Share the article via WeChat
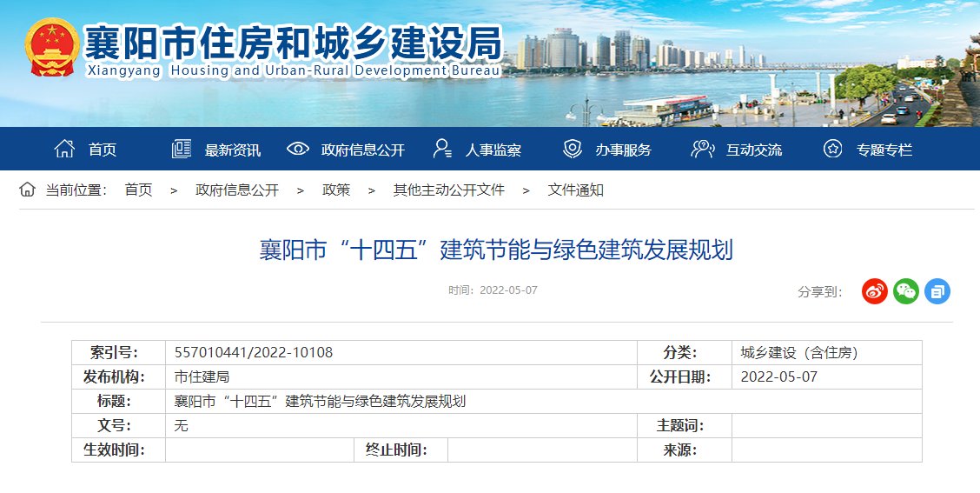 pyautogui.click(x=905, y=291)
